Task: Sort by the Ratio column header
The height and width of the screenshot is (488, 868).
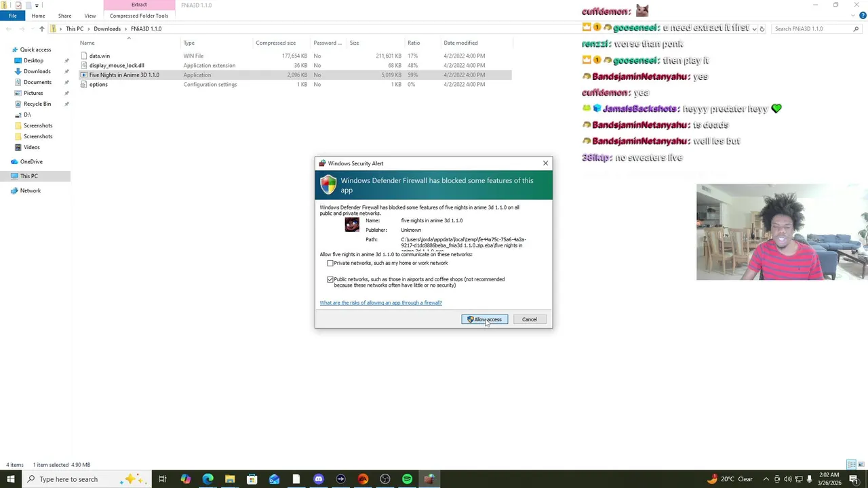Action: pos(414,43)
